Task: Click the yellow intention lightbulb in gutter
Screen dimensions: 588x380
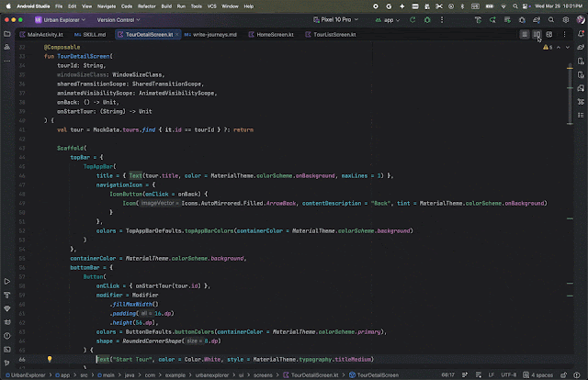Action: pyautogui.click(x=50, y=360)
